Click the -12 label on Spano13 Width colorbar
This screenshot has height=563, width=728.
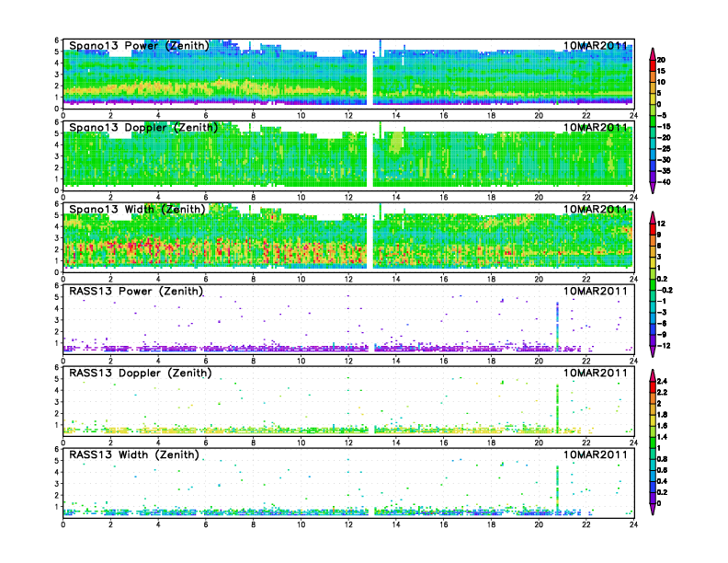[664, 346]
